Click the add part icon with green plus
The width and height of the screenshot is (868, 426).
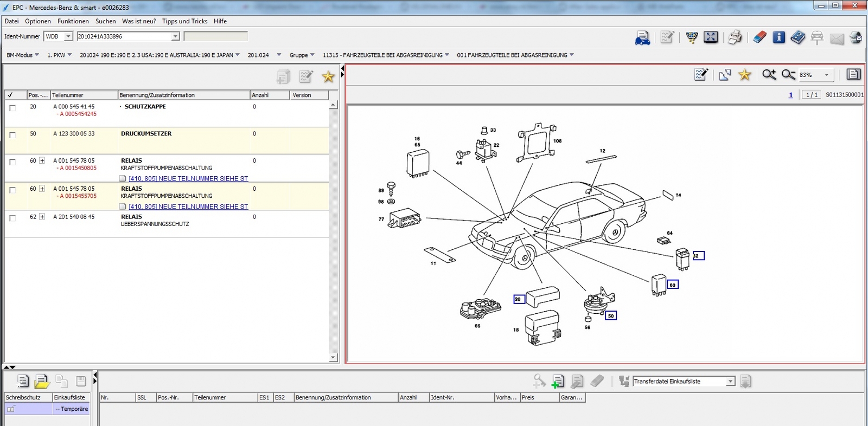click(x=558, y=382)
